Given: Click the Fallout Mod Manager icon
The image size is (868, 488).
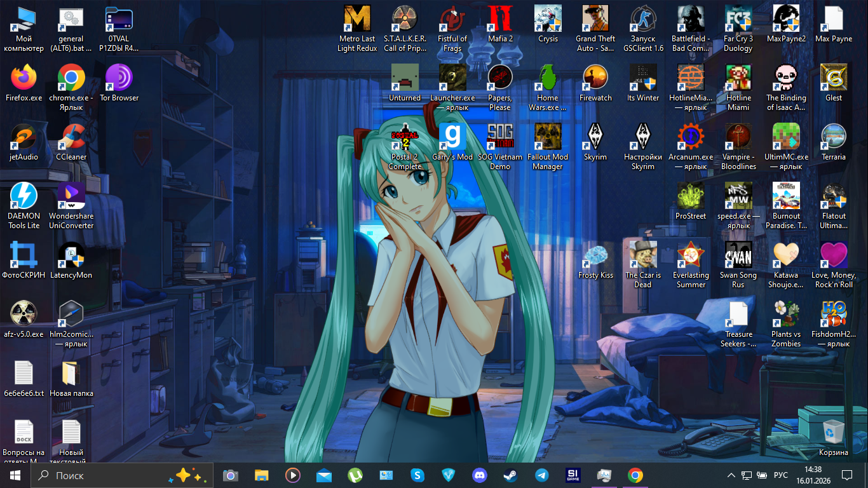Looking at the screenshot, I should pos(548,147).
